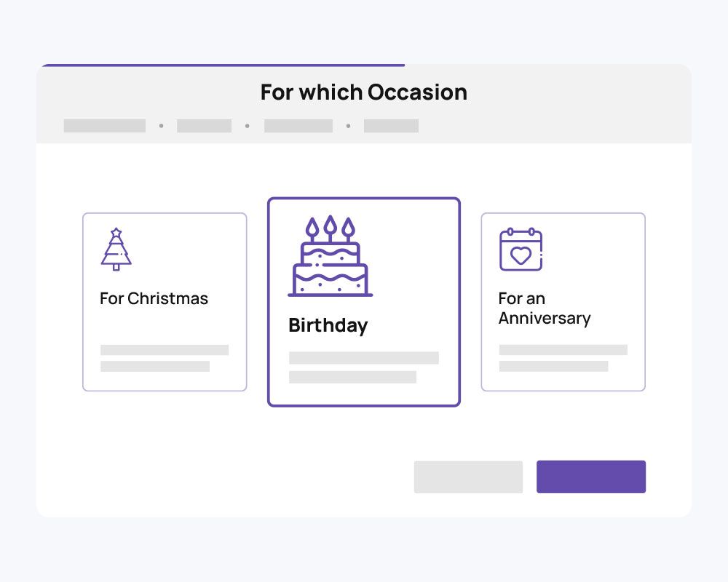This screenshot has height=582, width=728.
Task: Click the heart calendar anniversary icon
Action: [521, 250]
